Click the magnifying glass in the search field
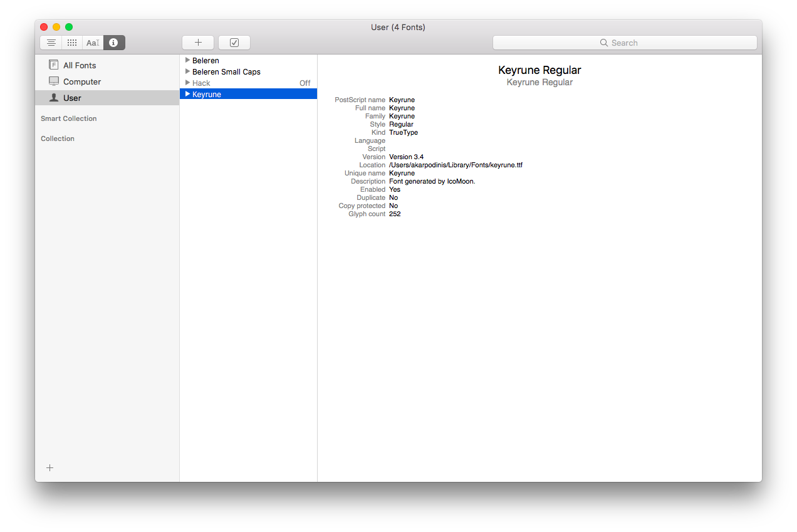This screenshot has width=797, height=532. 603,43
